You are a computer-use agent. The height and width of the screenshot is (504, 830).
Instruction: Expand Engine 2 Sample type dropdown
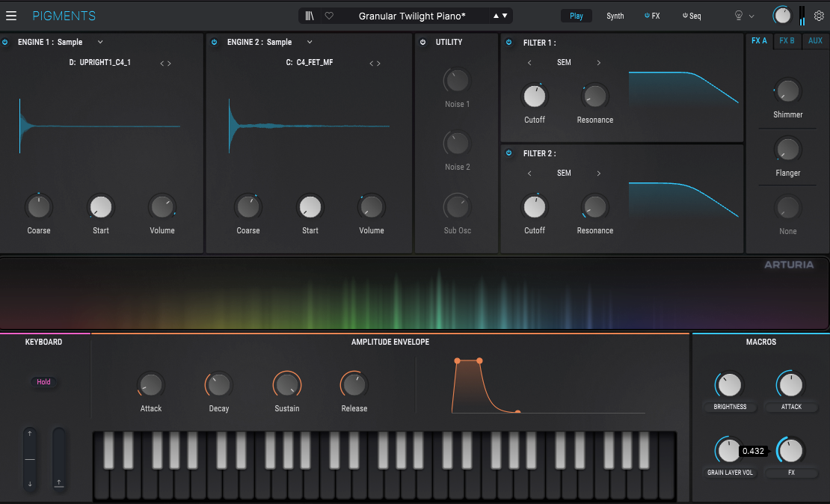click(310, 43)
